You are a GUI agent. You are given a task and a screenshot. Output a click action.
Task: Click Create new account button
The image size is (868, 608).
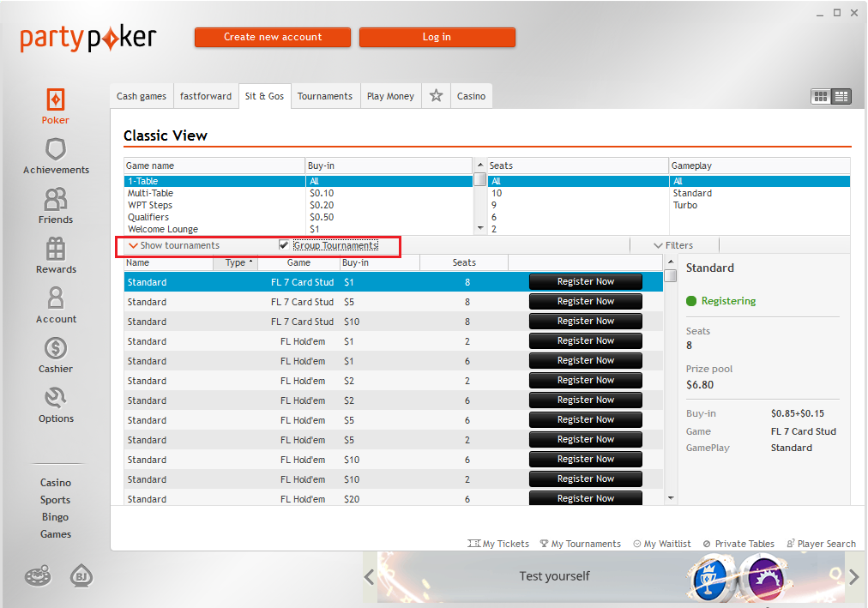tap(273, 37)
